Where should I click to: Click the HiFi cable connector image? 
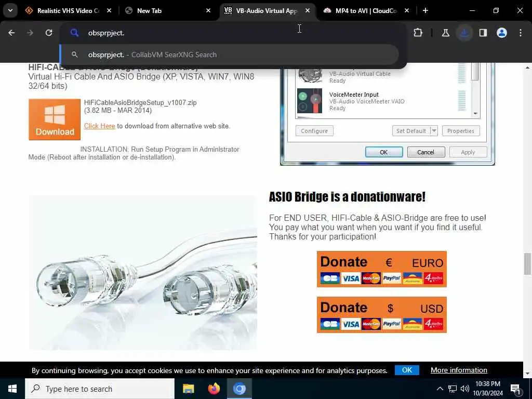143,272
